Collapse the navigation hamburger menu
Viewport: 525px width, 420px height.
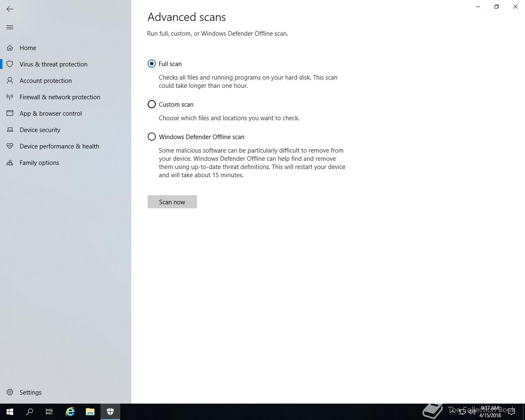click(x=10, y=27)
